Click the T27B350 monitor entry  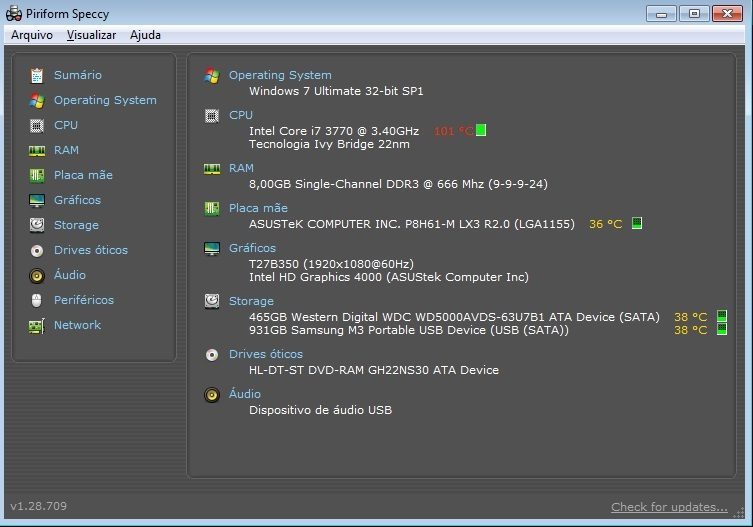click(331, 264)
